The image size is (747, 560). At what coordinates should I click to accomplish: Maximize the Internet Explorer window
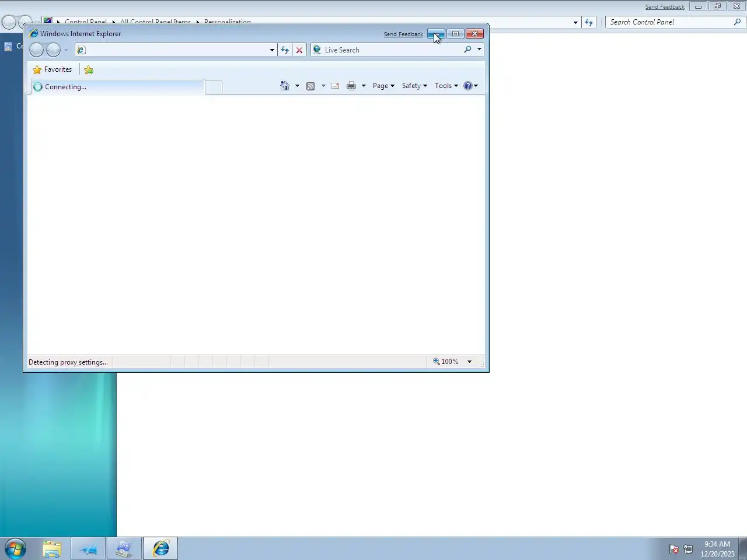[x=456, y=34]
